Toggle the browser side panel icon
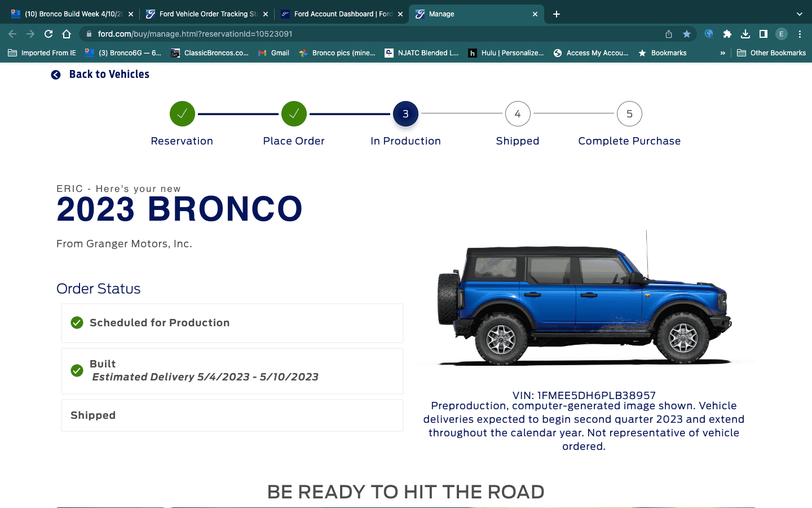Screen dimensions: 812x508 point(764,34)
